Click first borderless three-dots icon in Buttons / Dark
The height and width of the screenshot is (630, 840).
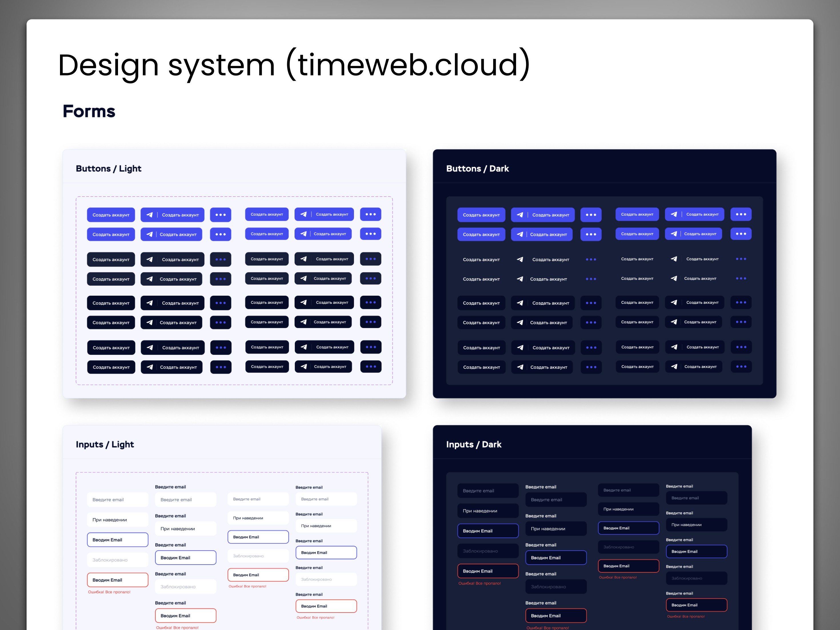pyautogui.click(x=591, y=259)
